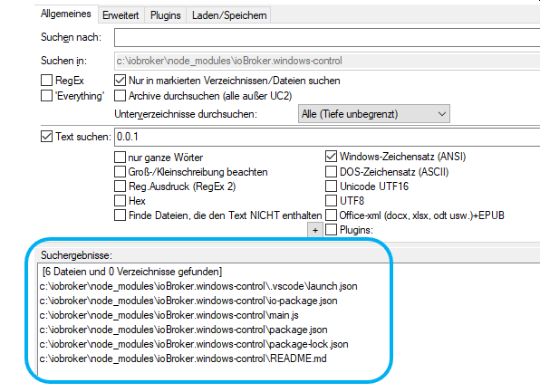Image resolution: width=540 pixels, height=392 pixels.
Task: Click the + button beside Plugins
Action: click(315, 230)
